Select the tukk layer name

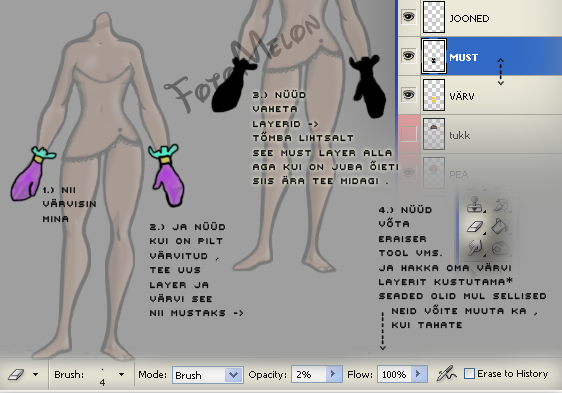click(x=459, y=135)
